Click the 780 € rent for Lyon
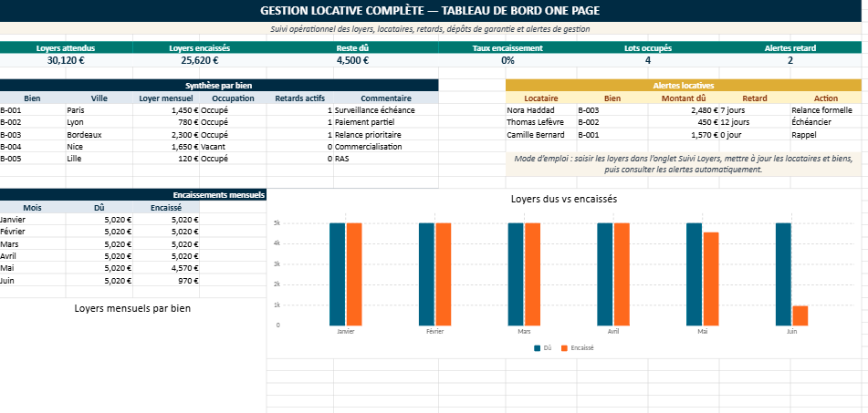This screenshot has width=868, height=413. pos(166,122)
